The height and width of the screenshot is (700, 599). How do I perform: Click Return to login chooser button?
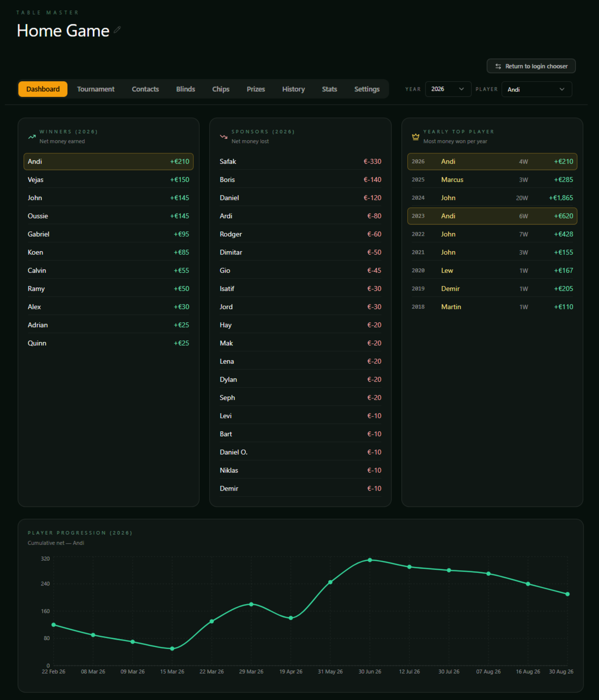coord(531,66)
